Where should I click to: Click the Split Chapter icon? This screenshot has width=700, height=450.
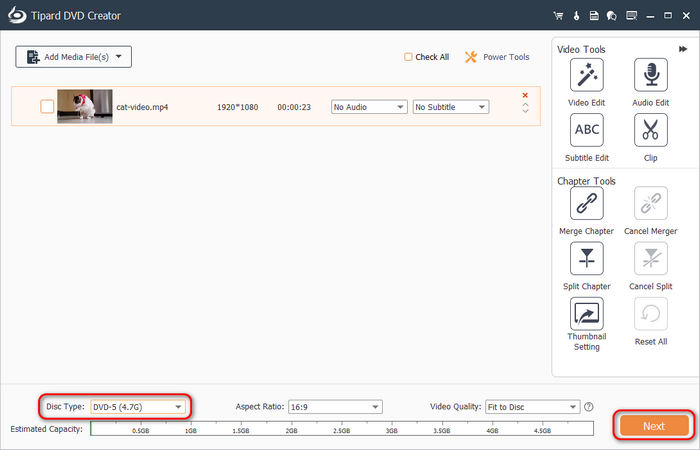[x=585, y=259]
